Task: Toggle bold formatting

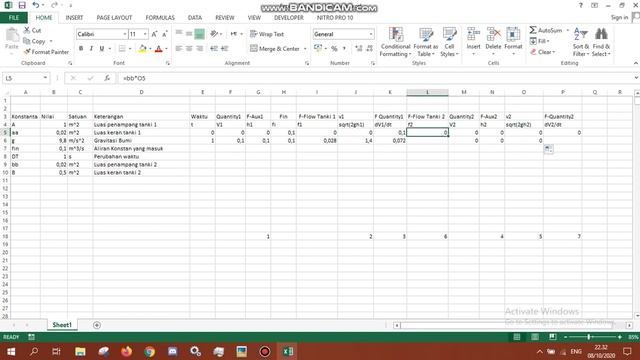Action: pyautogui.click(x=81, y=49)
